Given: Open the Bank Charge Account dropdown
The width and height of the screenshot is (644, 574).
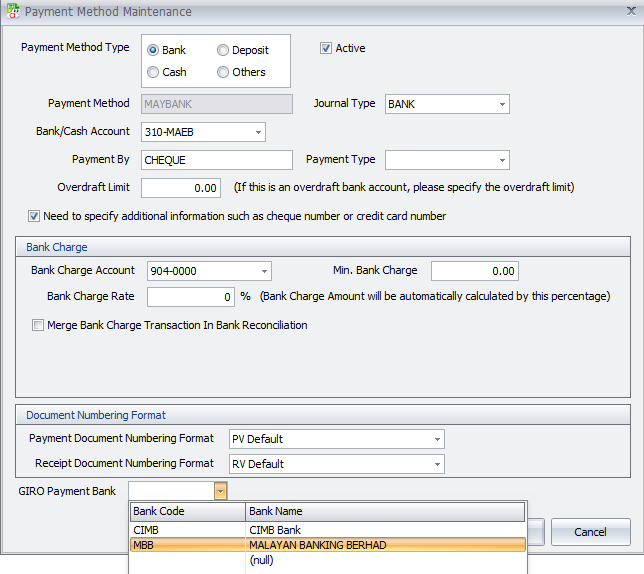Looking at the screenshot, I should click(x=264, y=271).
